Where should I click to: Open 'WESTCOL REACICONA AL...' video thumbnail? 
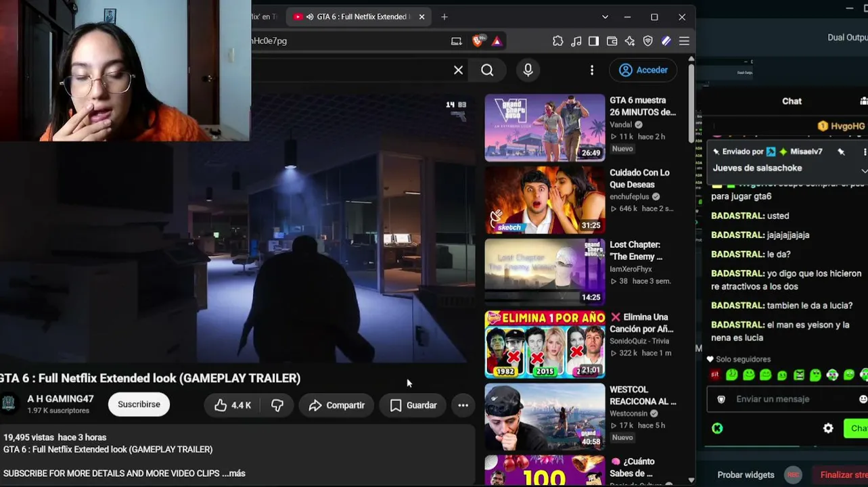(x=545, y=417)
